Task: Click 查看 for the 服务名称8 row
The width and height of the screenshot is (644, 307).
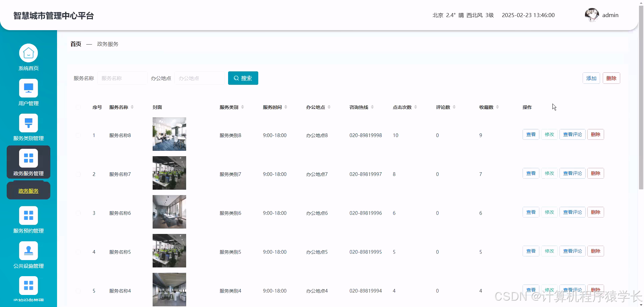Action: (x=531, y=134)
